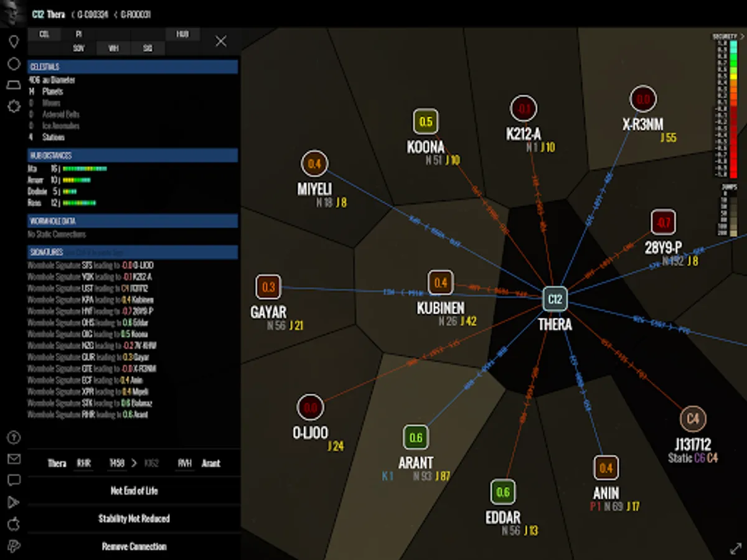Click the Amarr hub distance bar
The width and height of the screenshot is (747, 560).
(77, 180)
